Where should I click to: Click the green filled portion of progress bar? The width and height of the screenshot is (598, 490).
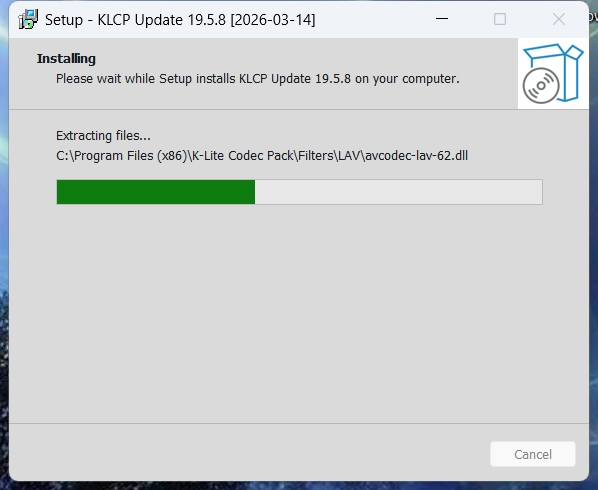point(156,192)
